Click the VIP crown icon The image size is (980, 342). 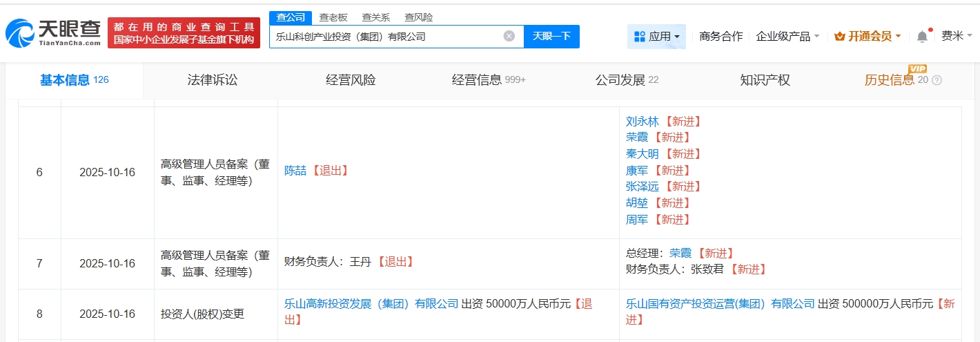click(x=840, y=36)
